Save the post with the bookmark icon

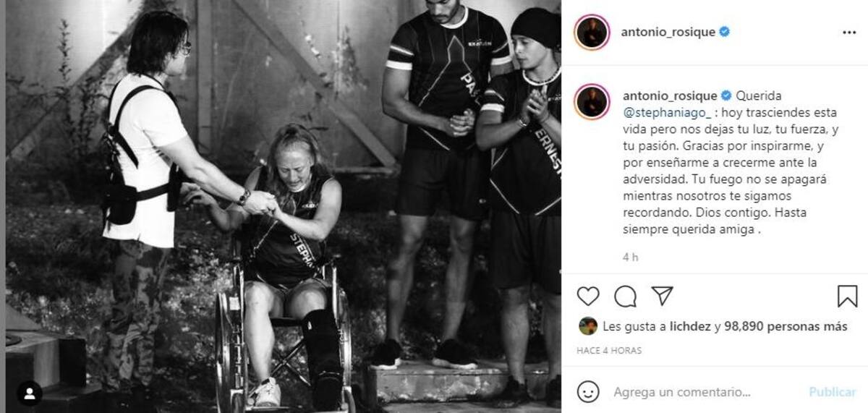point(847,296)
